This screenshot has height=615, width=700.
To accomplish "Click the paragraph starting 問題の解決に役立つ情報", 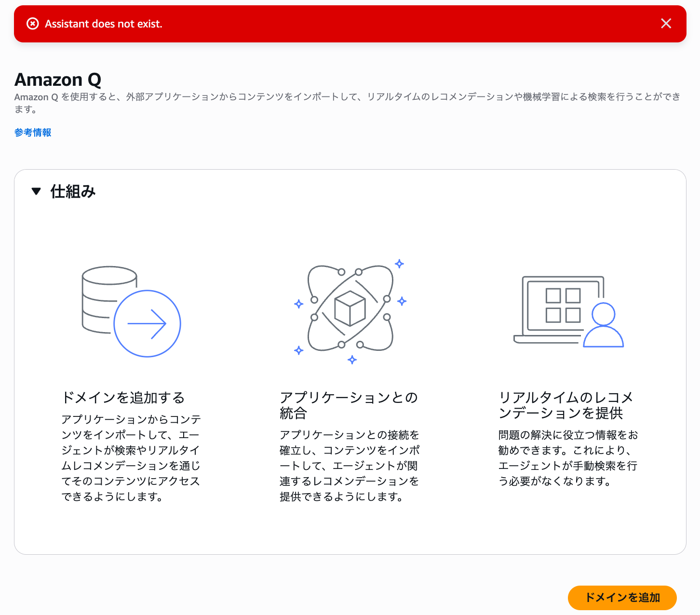I will click(x=568, y=458).
